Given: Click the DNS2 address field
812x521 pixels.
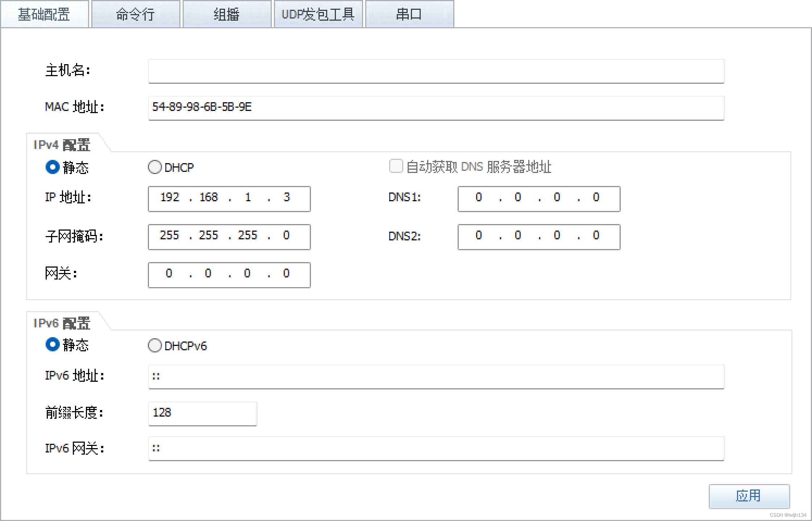Looking at the screenshot, I should click(539, 237).
